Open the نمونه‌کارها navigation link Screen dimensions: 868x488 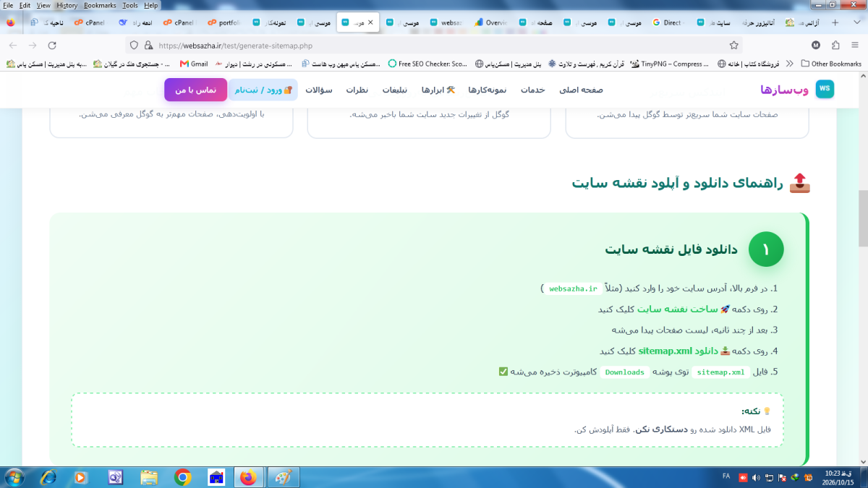(488, 90)
